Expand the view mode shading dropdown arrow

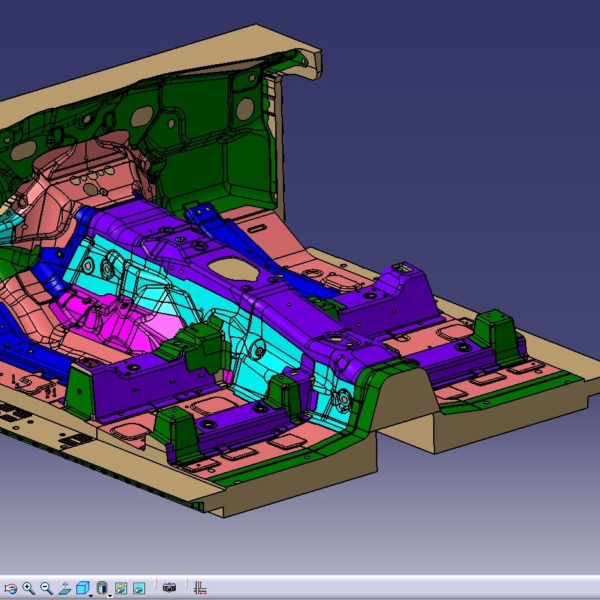pos(110,596)
